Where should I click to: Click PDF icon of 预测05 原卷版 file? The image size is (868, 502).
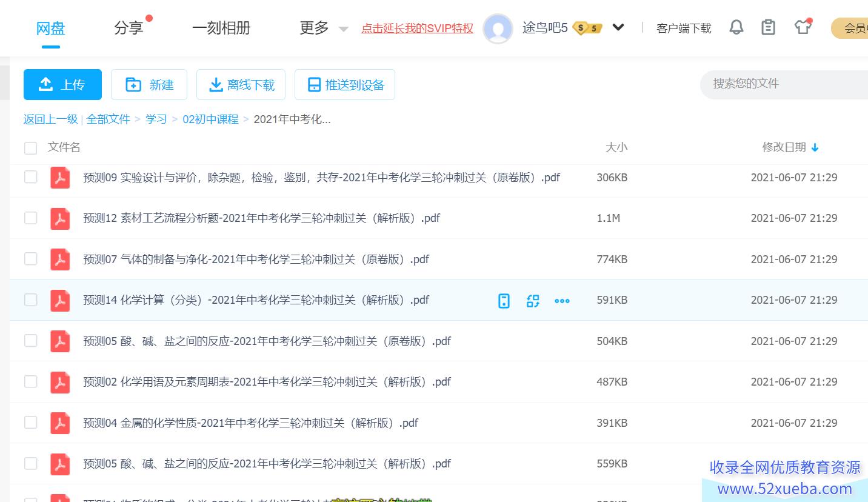pyautogui.click(x=60, y=341)
